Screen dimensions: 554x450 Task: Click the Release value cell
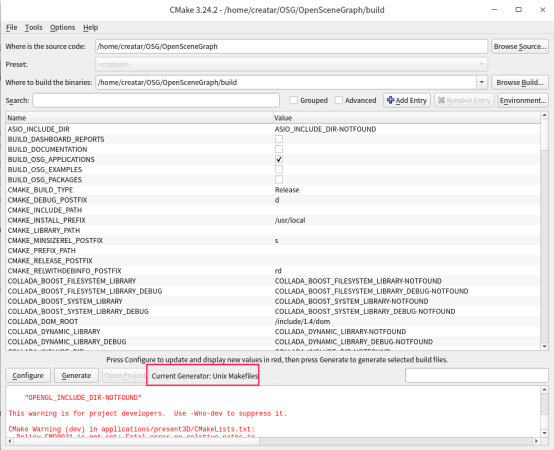pyautogui.click(x=287, y=190)
